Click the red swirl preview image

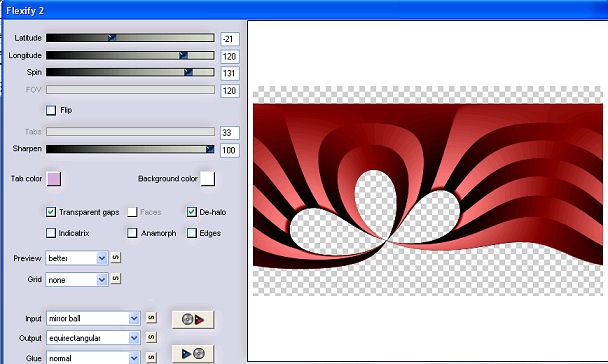coord(428,191)
